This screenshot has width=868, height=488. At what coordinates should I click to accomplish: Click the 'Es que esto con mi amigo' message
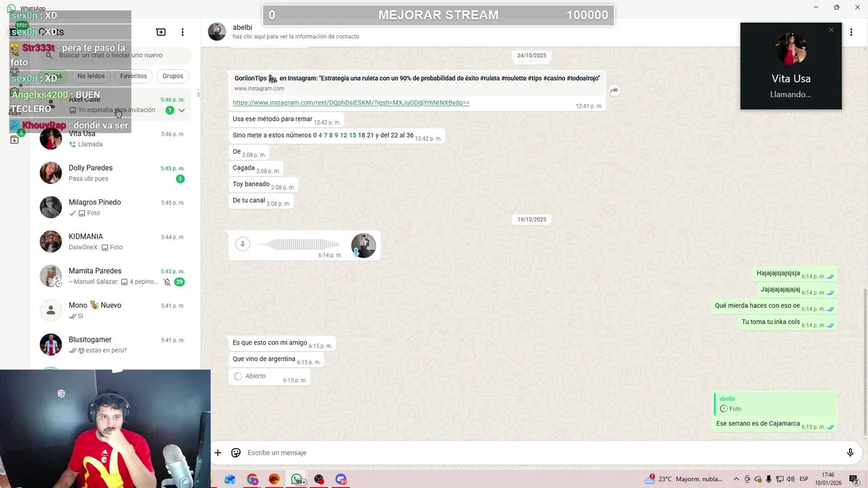(x=282, y=343)
